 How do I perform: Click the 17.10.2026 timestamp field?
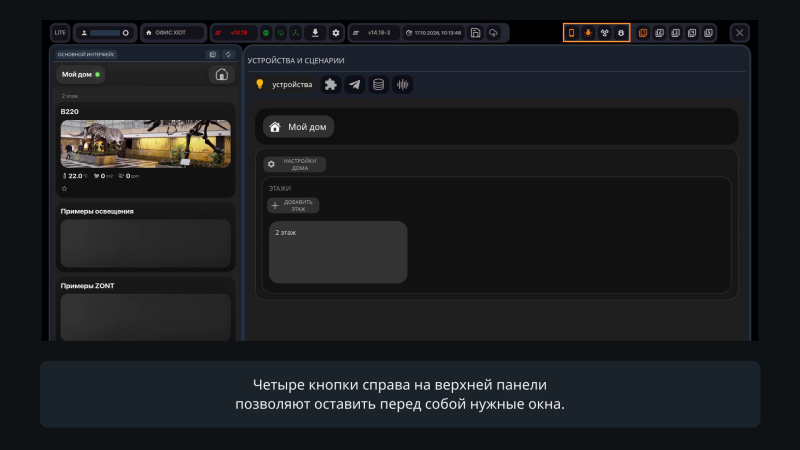[434, 33]
